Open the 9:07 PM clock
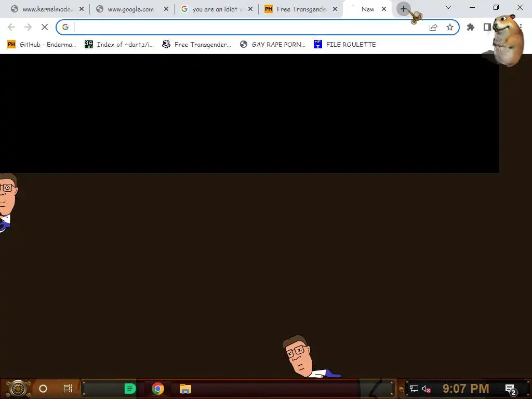 (465, 389)
